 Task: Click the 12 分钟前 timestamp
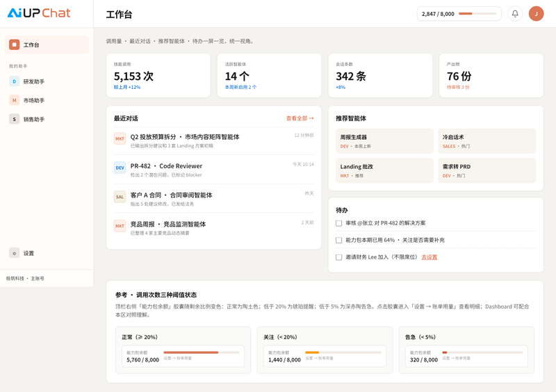click(x=304, y=135)
